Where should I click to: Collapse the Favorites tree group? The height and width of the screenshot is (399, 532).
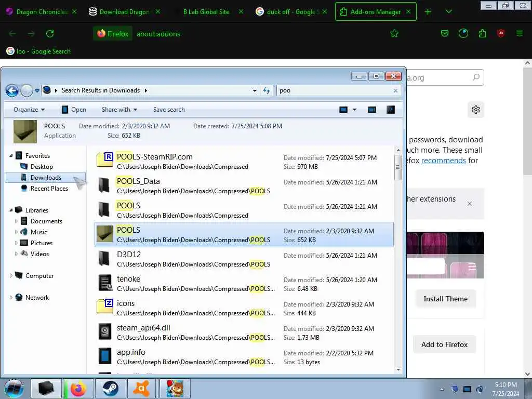[x=11, y=156]
